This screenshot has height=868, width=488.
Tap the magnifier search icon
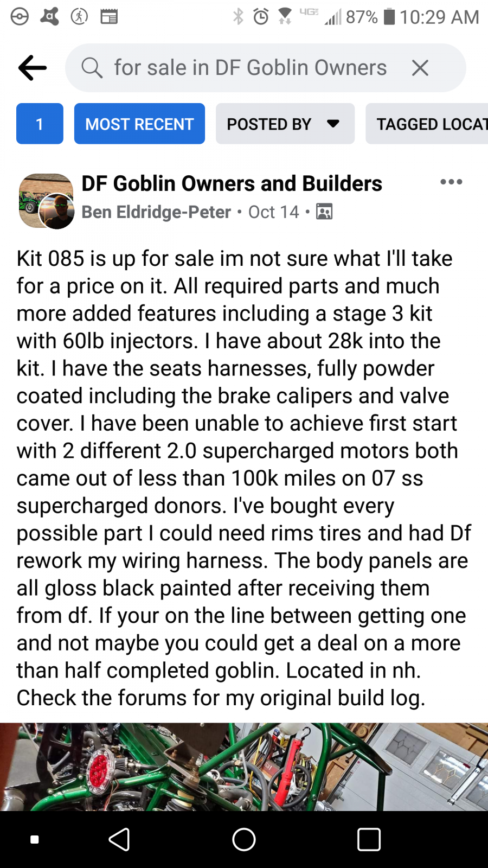(92, 68)
